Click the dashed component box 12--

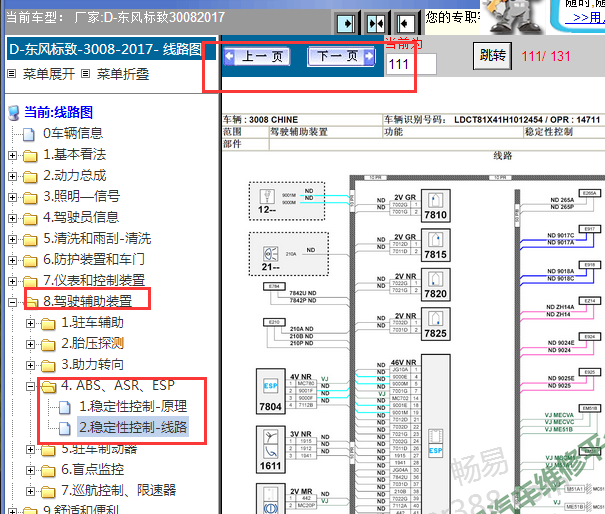(x=287, y=201)
